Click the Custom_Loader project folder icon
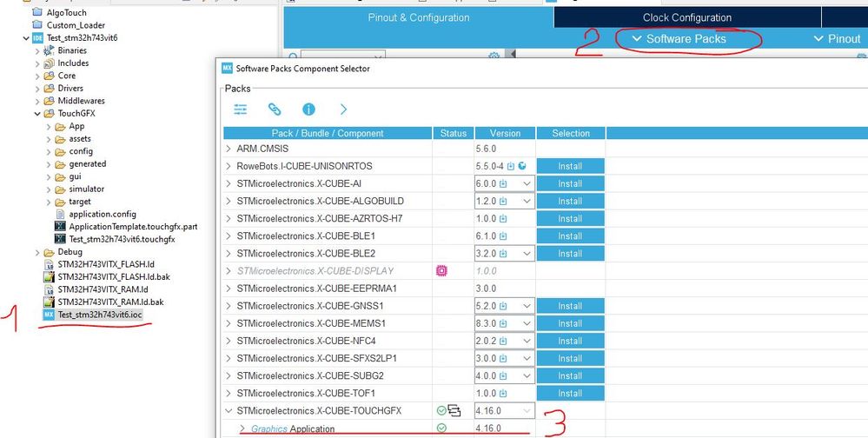This screenshot has width=868, height=438. tap(37, 25)
